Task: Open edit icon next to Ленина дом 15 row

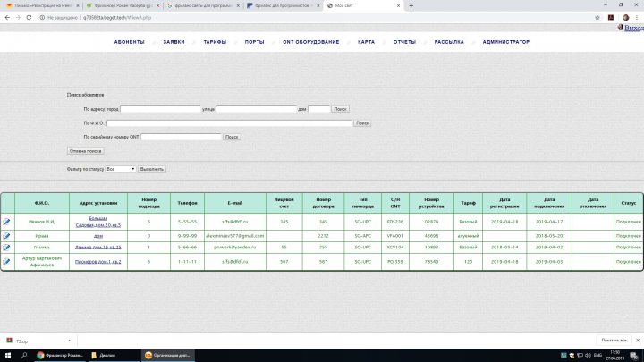Action: click(x=6, y=248)
